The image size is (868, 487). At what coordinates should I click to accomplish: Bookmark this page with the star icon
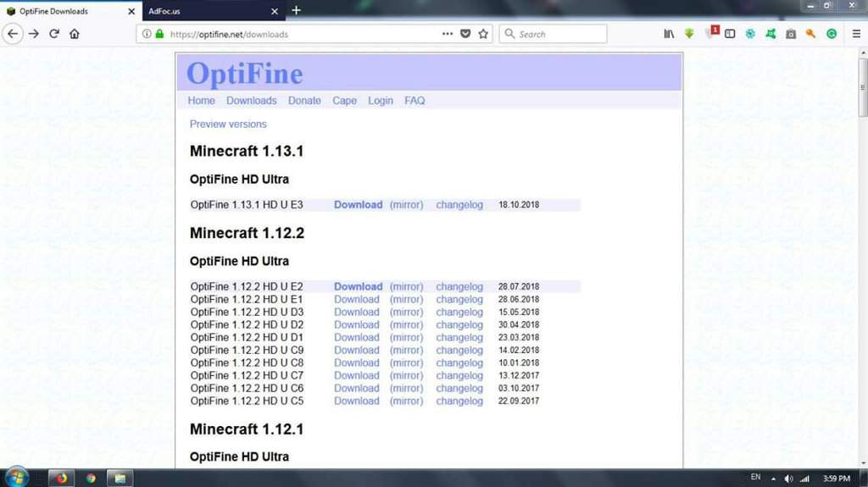(483, 34)
